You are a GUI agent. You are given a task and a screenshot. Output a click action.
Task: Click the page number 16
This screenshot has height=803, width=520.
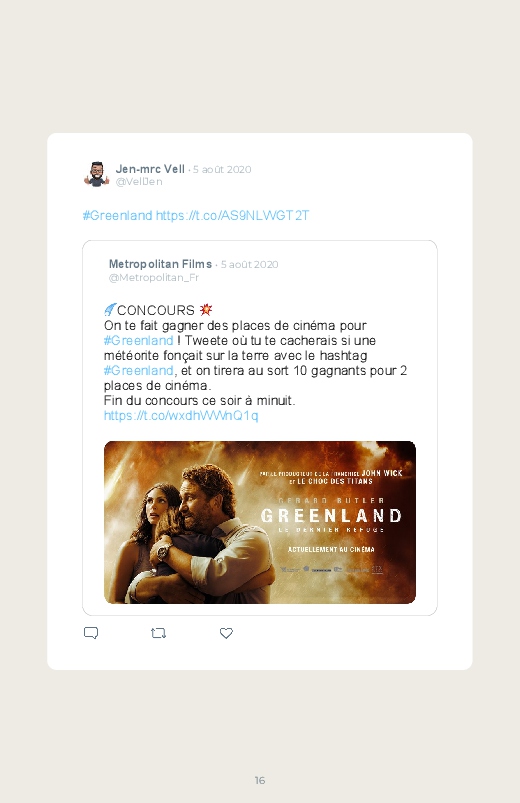[260, 780]
